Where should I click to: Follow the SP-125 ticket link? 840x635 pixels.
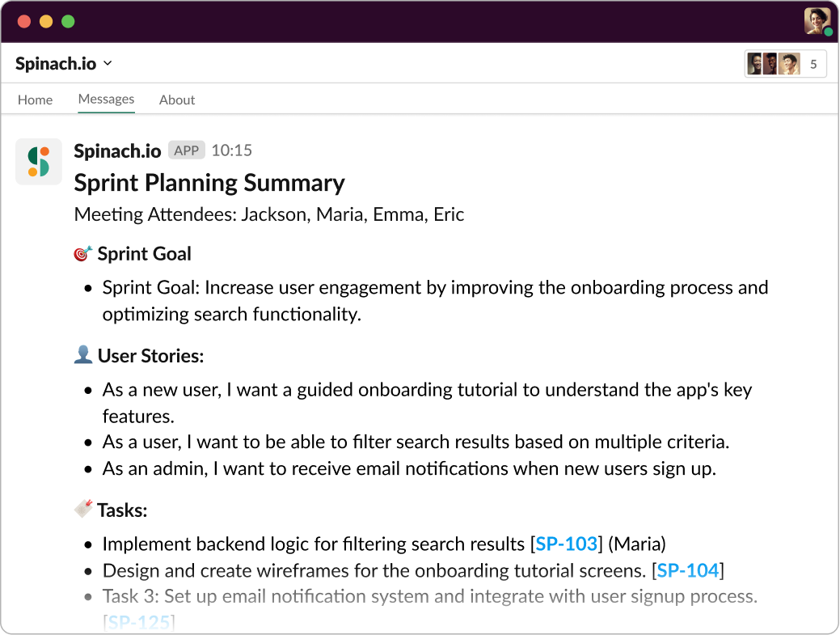pos(139,623)
